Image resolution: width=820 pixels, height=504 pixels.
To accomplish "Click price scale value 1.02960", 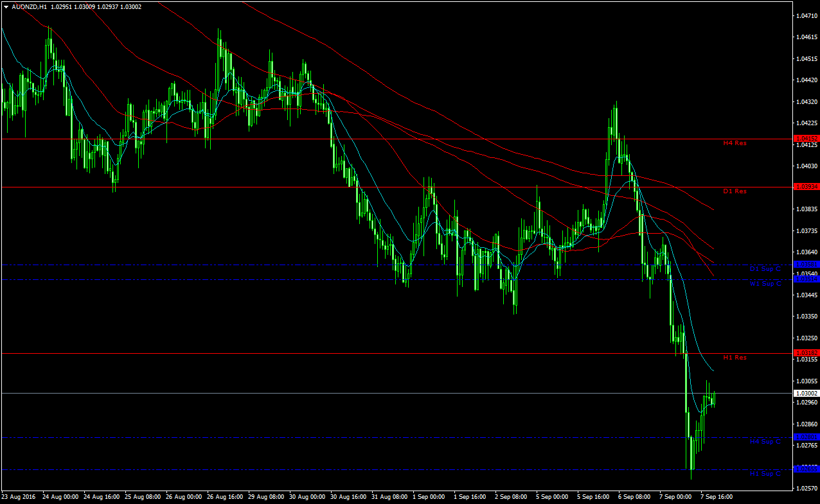I will (x=807, y=403).
